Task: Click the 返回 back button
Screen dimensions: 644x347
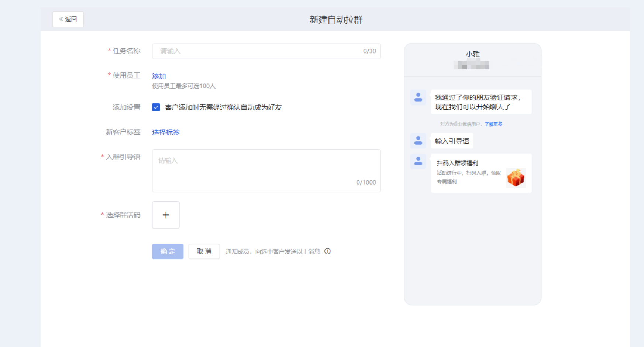Action: 68,19
